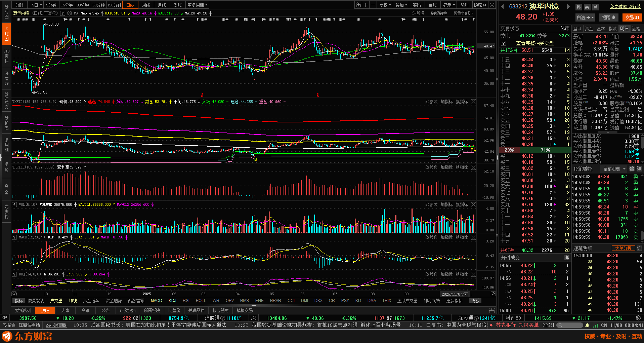Open help for the MACD indicator
644x343 pixels.
14,237
